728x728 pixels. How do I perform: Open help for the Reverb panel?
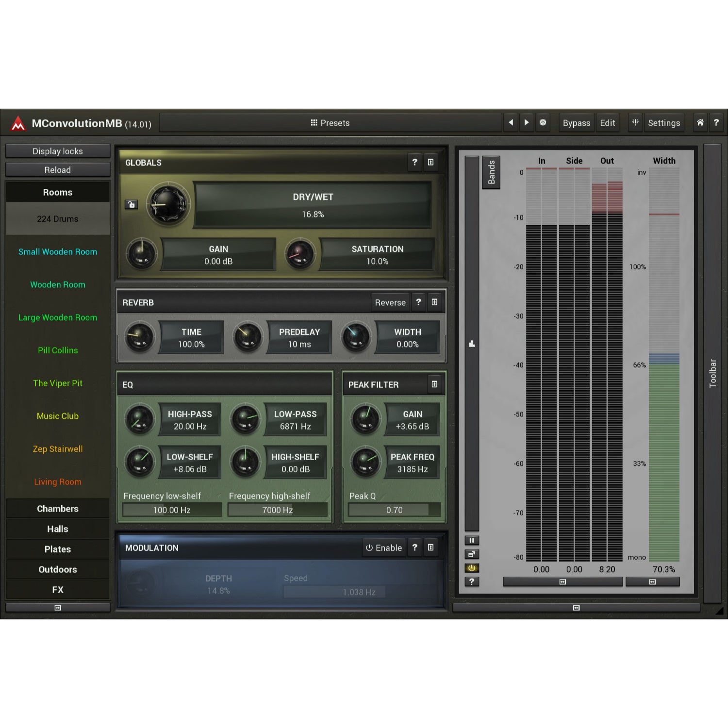[x=418, y=302]
